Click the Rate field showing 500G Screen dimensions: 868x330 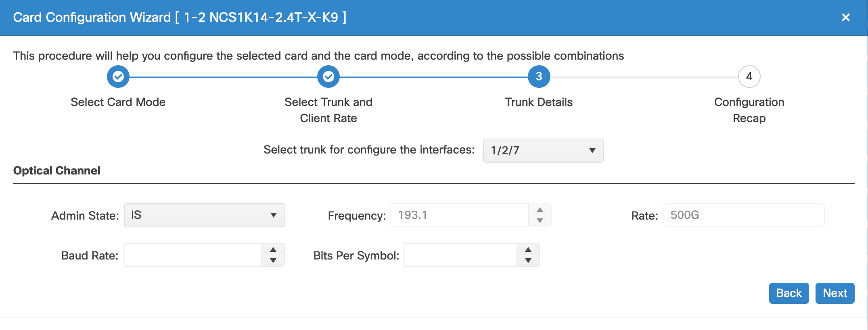point(744,215)
